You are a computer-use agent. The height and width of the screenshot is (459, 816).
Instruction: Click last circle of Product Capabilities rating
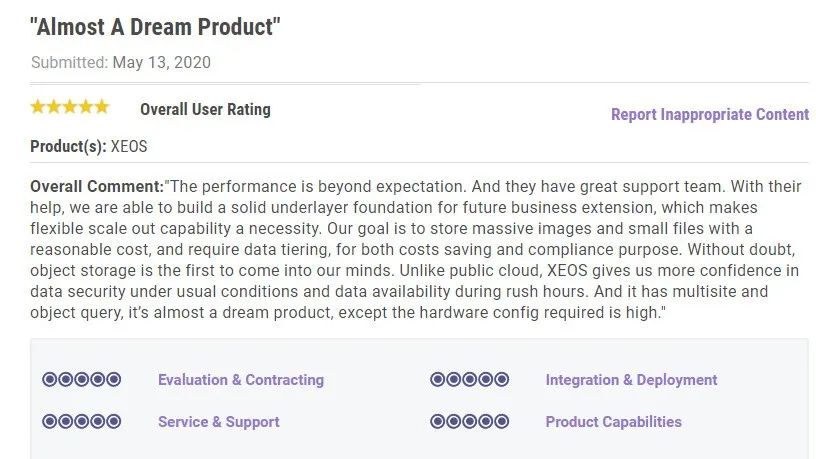pos(502,421)
